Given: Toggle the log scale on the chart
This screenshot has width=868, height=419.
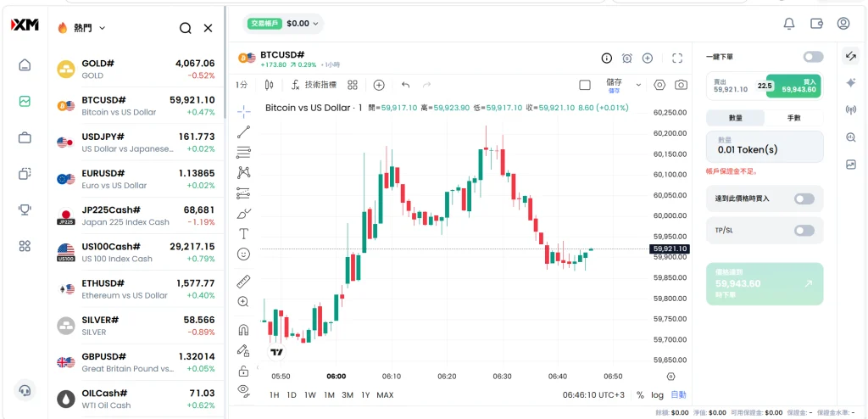Looking at the screenshot, I should tap(657, 394).
